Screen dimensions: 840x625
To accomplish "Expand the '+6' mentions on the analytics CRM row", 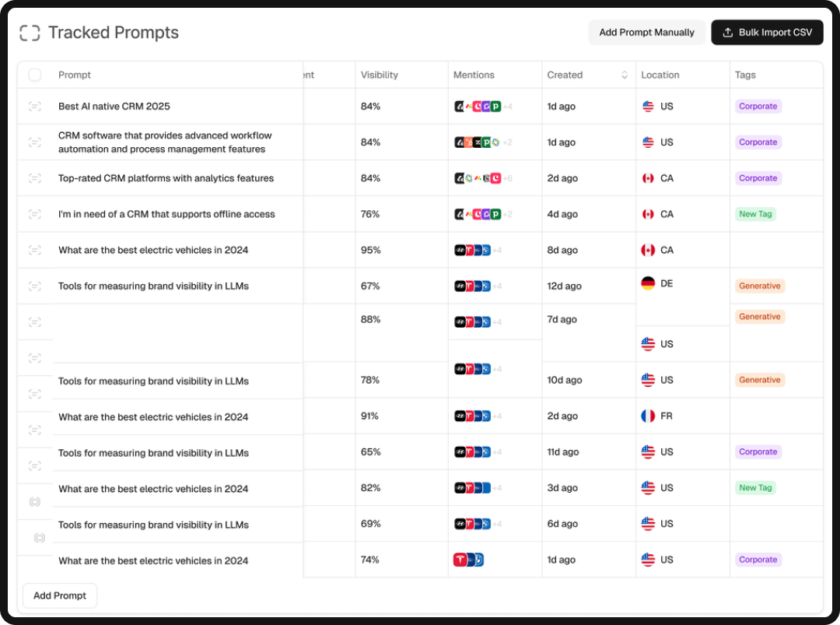I will [509, 177].
